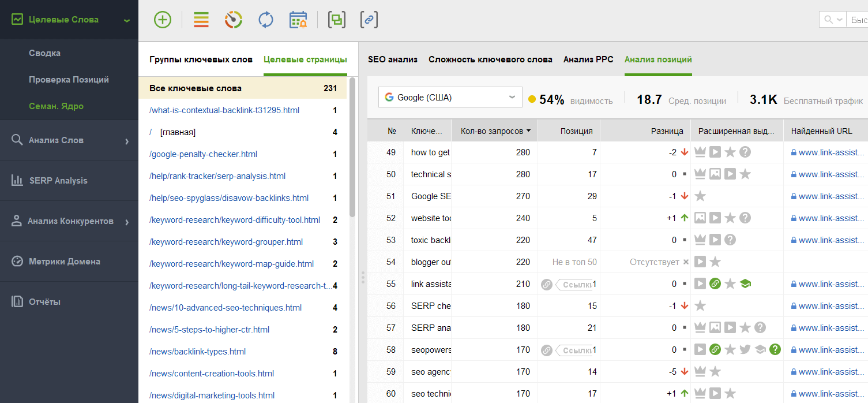Screen dimensions: 868x403
Task: Click the bracketed link toolbar icon
Action: coord(369,20)
